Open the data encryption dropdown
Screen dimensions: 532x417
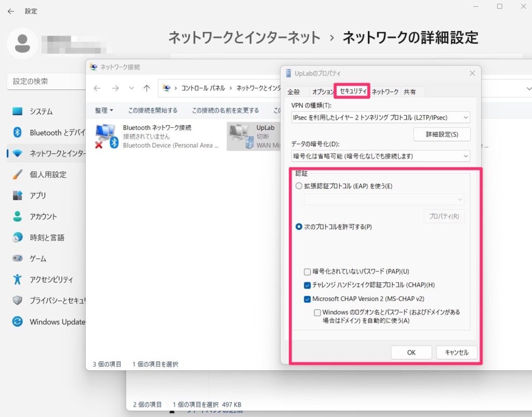pos(380,156)
